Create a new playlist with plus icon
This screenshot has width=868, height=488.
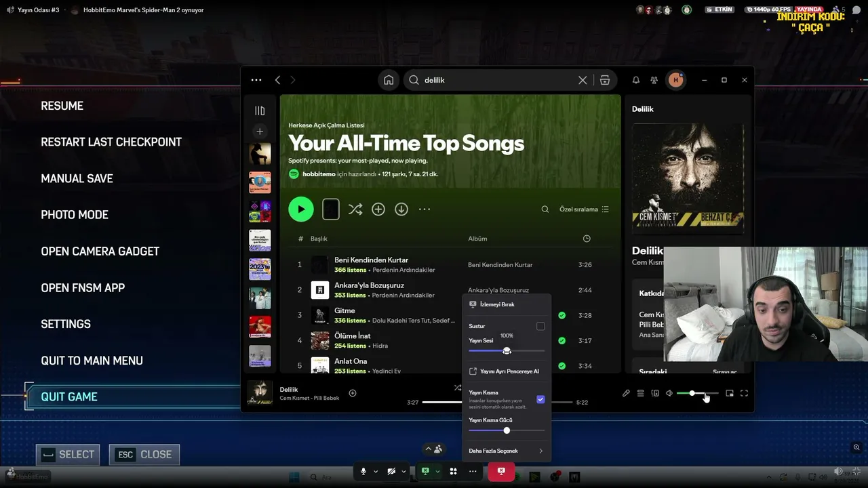coord(260,131)
